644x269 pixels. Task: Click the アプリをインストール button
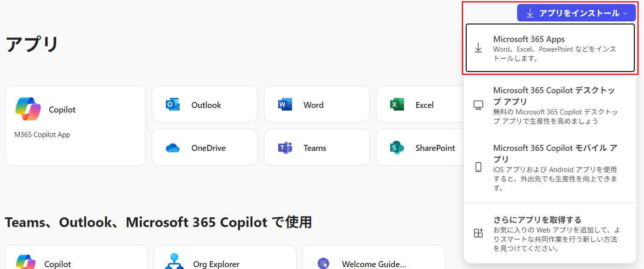[574, 13]
